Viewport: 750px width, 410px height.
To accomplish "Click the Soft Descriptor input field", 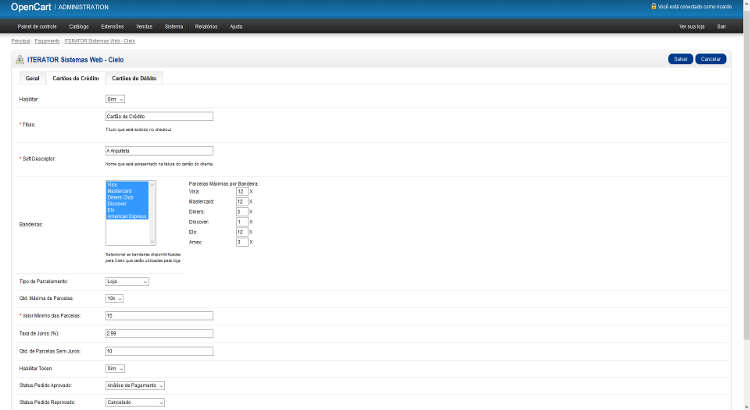I will tap(159, 151).
